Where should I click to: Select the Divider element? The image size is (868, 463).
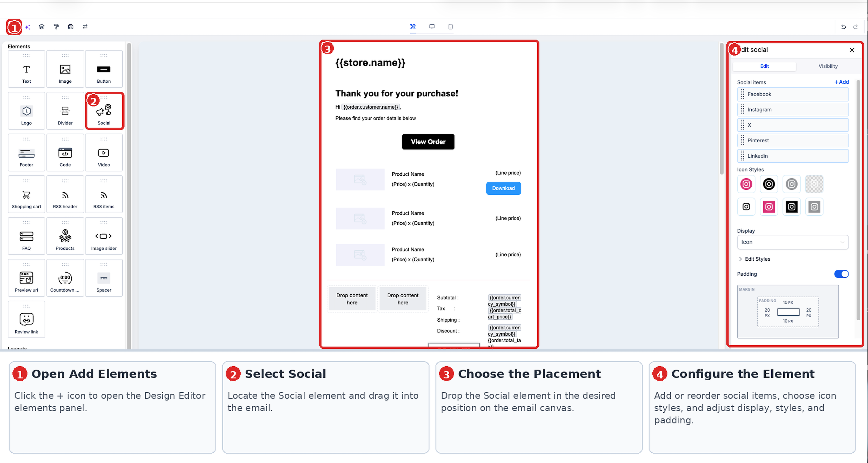coord(65,111)
